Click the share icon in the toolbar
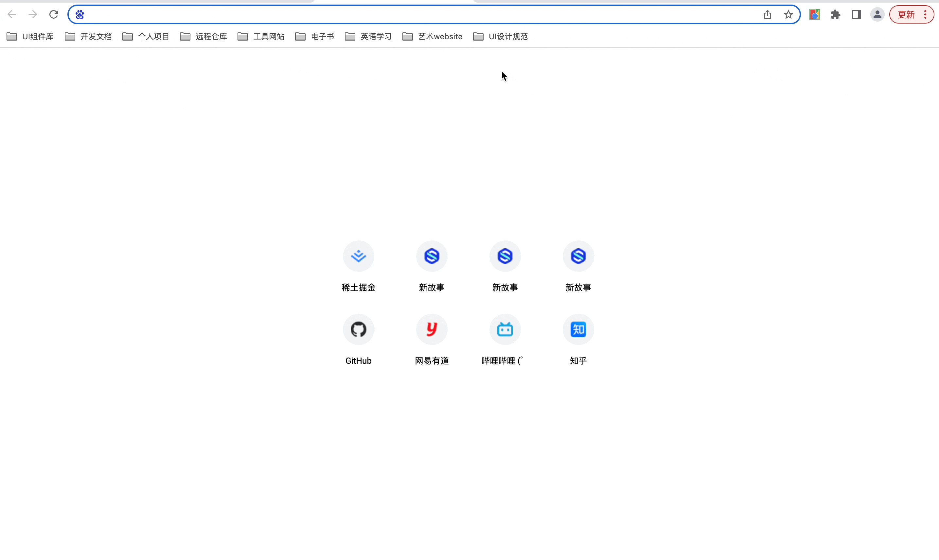The width and height of the screenshot is (939, 560). pyautogui.click(x=767, y=14)
